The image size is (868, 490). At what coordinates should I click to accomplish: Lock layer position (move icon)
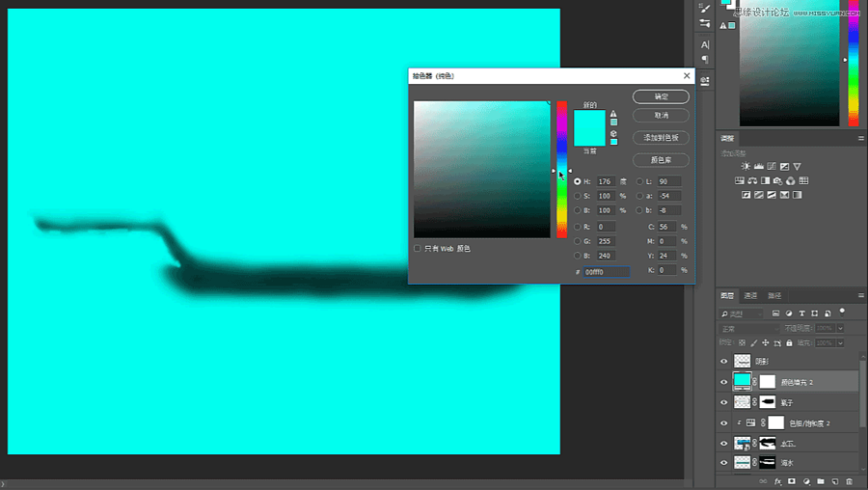point(766,343)
